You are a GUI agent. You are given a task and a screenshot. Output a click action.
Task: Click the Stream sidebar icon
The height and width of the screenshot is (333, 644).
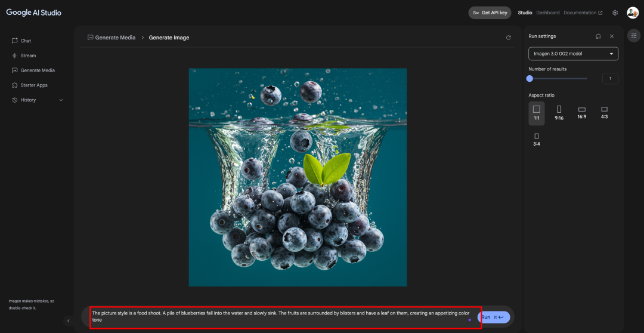click(15, 55)
